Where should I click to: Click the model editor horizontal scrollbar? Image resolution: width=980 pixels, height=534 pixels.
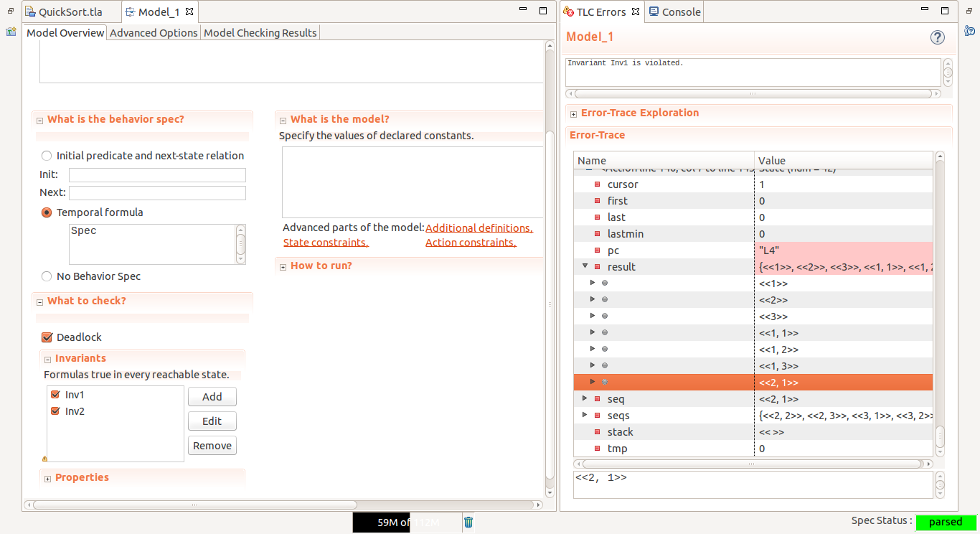194,505
